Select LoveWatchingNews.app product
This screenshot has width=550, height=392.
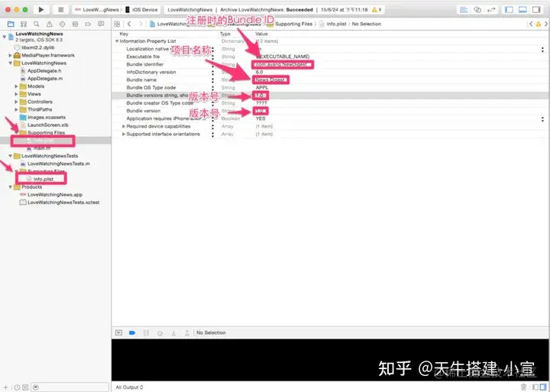coord(55,194)
